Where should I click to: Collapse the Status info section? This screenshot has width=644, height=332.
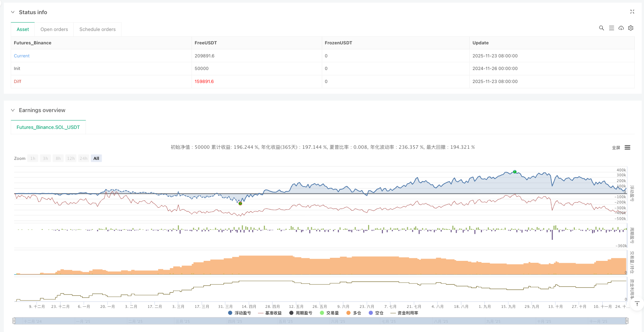click(13, 12)
